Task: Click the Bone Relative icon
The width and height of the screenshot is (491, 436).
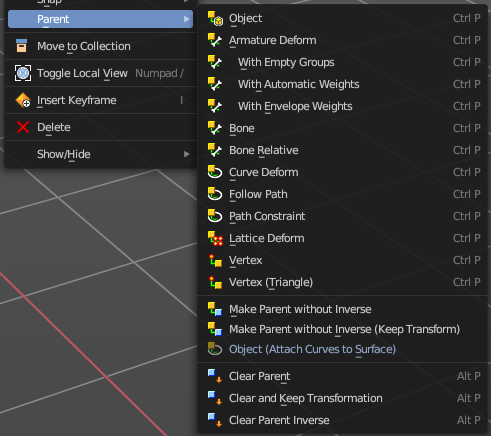Action: click(215, 150)
